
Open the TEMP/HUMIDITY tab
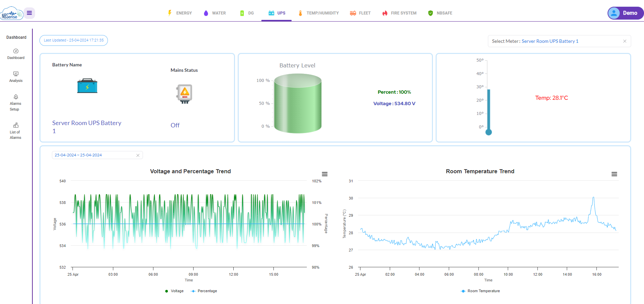pyautogui.click(x=318, y=13)
